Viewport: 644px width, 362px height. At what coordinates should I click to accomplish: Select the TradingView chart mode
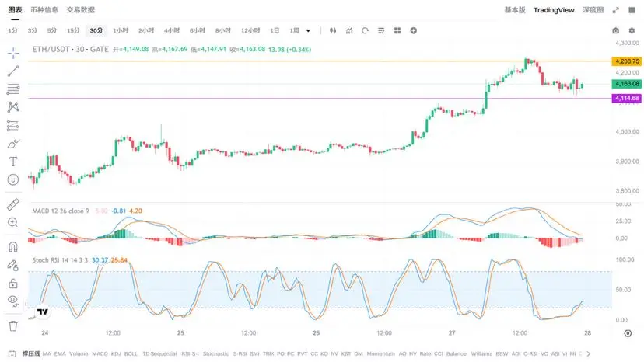tap(554, 10)
